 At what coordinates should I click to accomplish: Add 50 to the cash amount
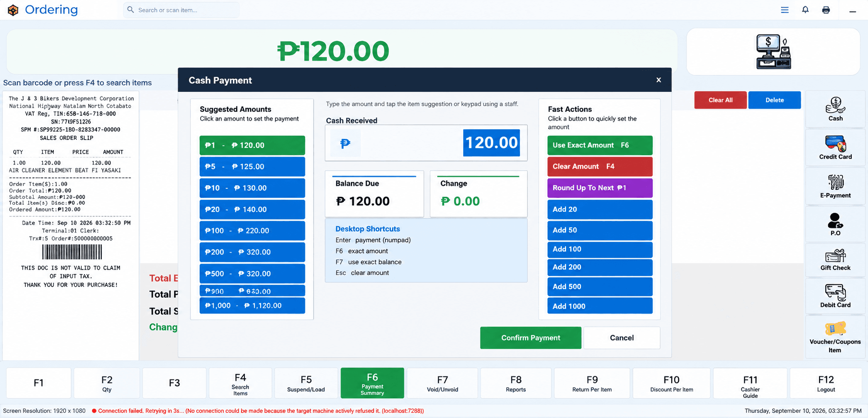600,230
